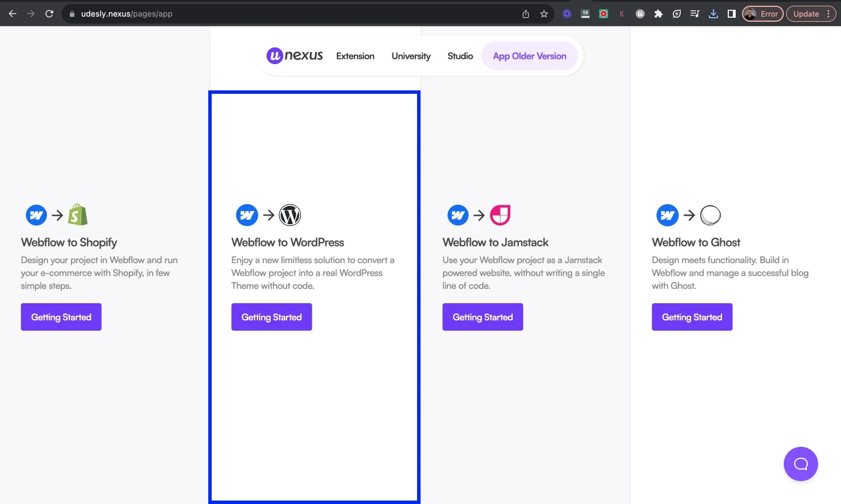Click the Shopify bag icon
Image resolution: width=841 pixels, height=504 pixels.
(x=78, y=215)
